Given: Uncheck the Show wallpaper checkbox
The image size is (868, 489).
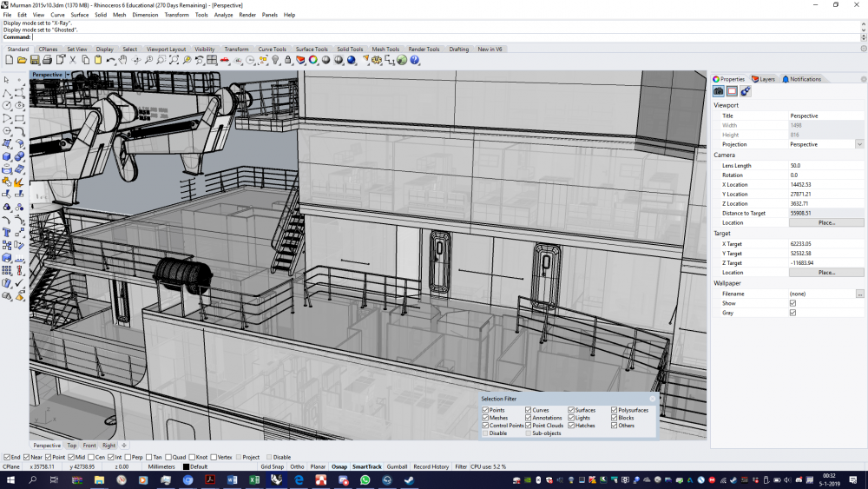Looking at the screenshot, I should coord(792,303).
